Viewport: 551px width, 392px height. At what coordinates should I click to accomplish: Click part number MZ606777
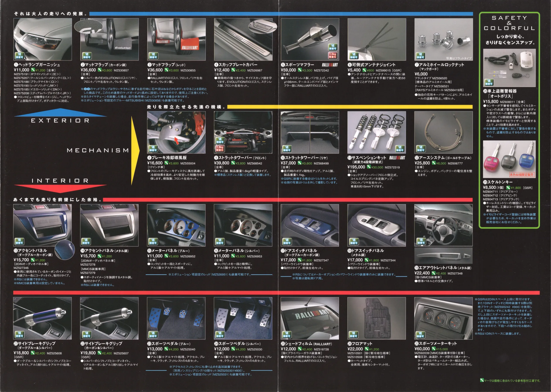(455, 163)
